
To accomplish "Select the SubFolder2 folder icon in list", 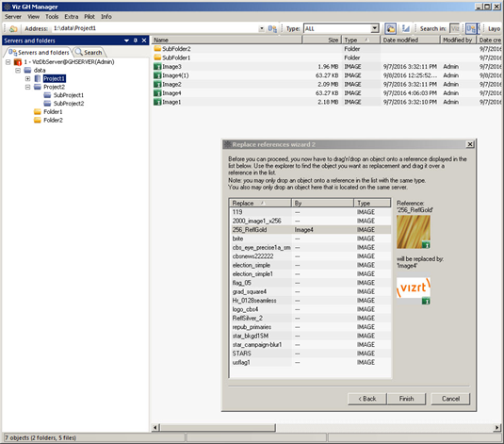I will click(157, 49).
